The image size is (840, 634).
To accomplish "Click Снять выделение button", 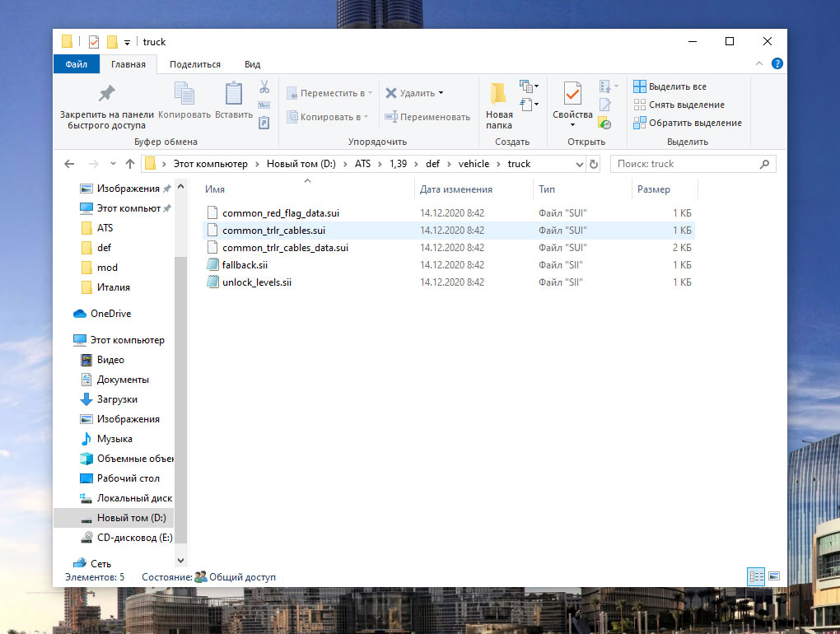I will click(x=679, y=105).
